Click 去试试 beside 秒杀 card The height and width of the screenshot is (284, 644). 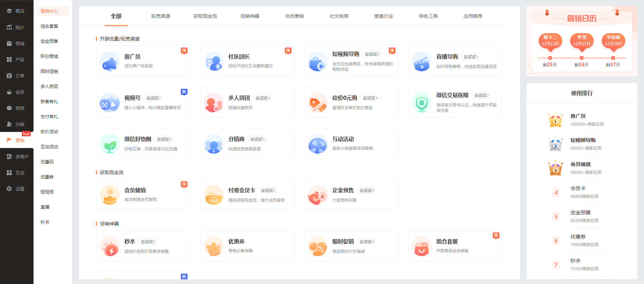148,242
